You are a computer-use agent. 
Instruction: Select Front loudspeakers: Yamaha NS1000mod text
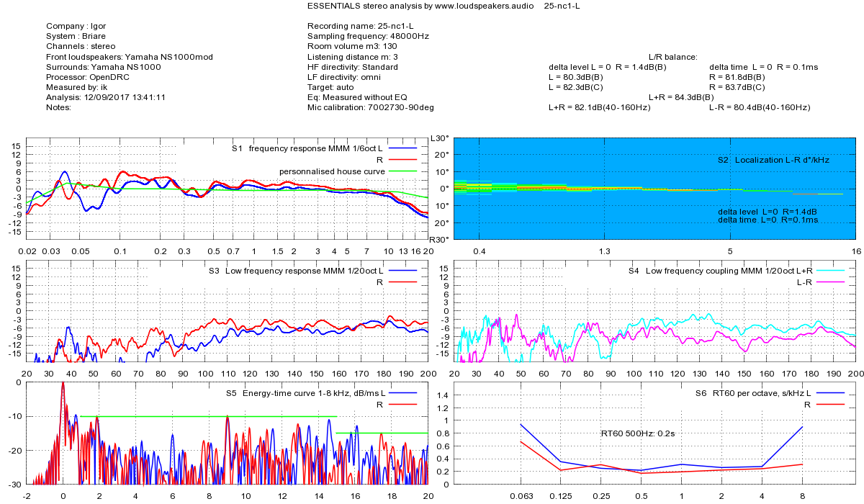click(130, 57)
